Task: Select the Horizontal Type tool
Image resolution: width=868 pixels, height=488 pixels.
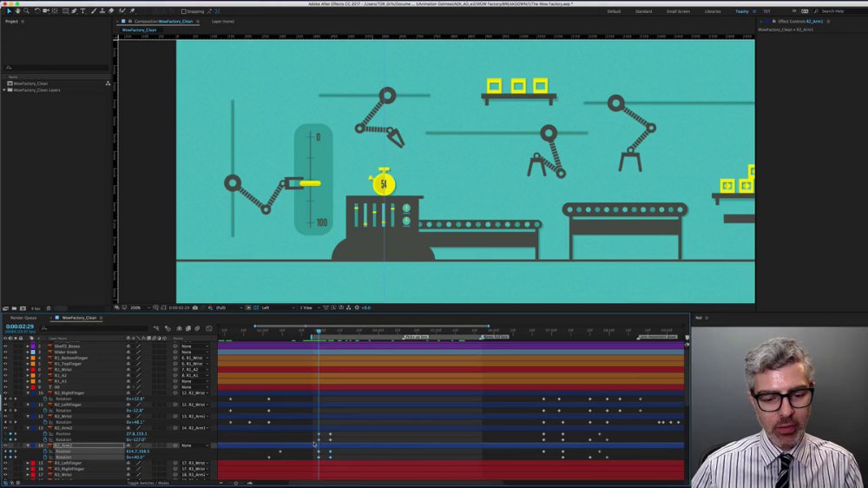Action: coord(83,11)
